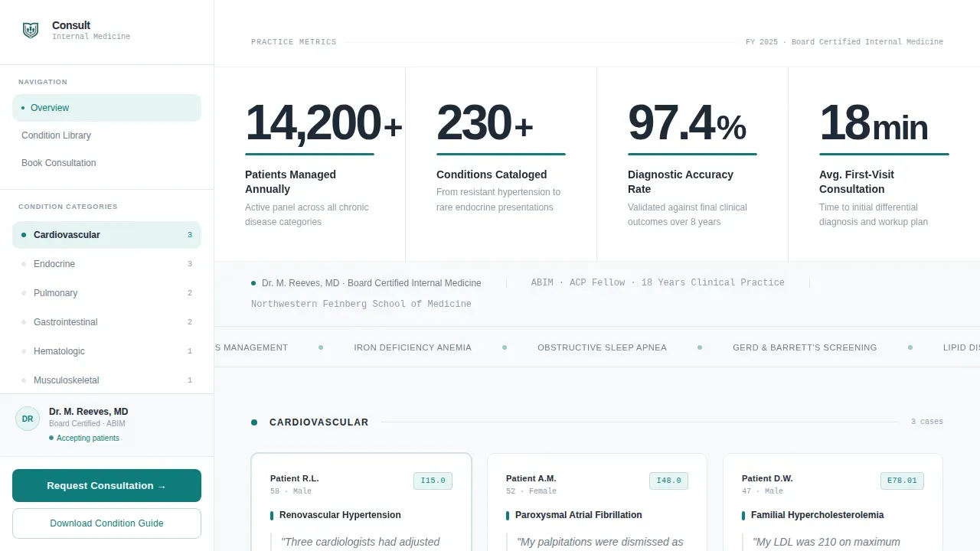The height and width of the screenshot is (551, 980).
Task: Click Iron Deficiency Anemia ticker item
Action: 413,347
